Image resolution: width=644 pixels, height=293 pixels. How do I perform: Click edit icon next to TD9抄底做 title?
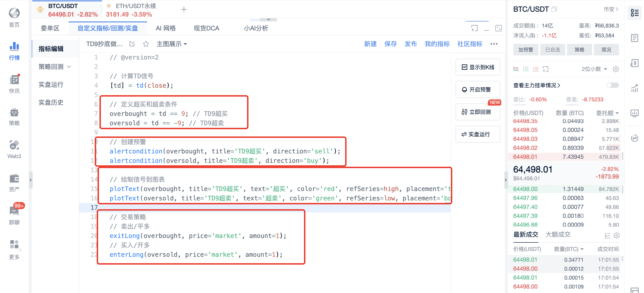tap(132, 44)
